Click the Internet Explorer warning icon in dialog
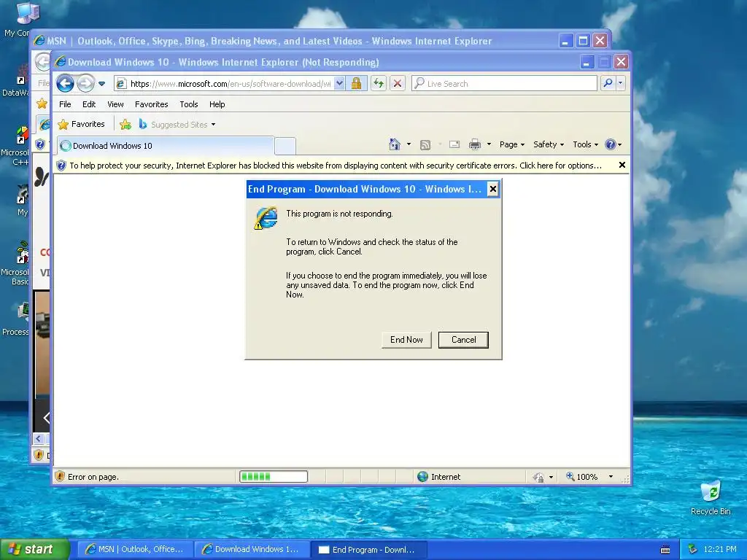The image size is (747, 560). [x=266, y=217]
